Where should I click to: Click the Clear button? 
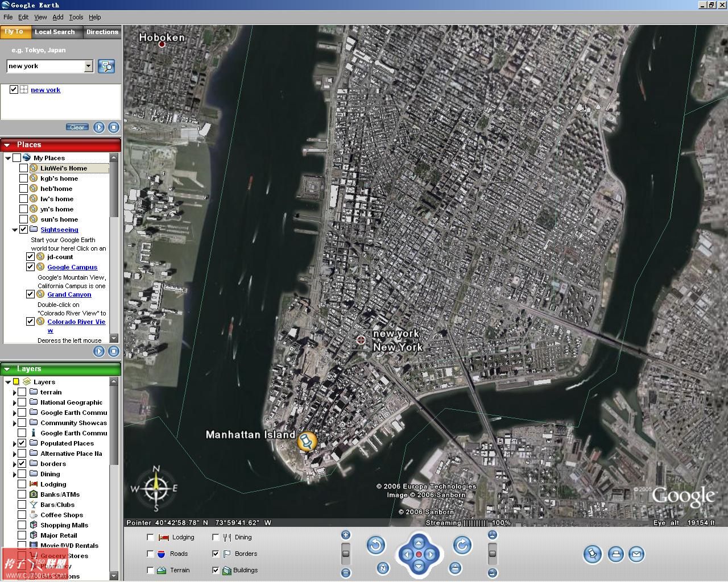coord(77,127)
